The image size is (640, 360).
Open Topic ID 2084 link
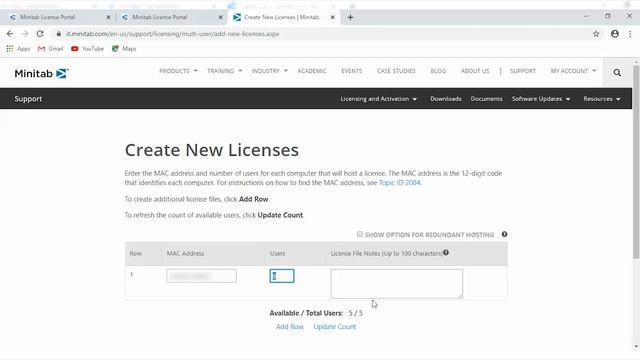tap(399, 183)
